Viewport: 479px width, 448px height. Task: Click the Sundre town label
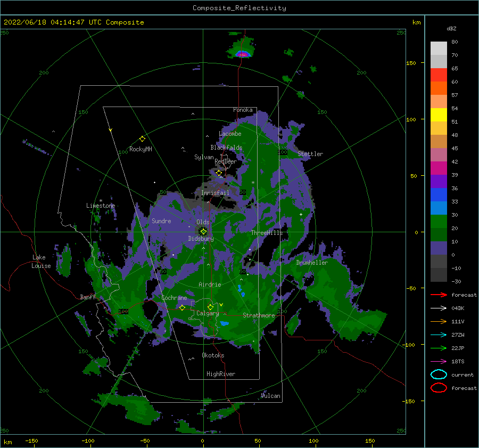(162, 221)
